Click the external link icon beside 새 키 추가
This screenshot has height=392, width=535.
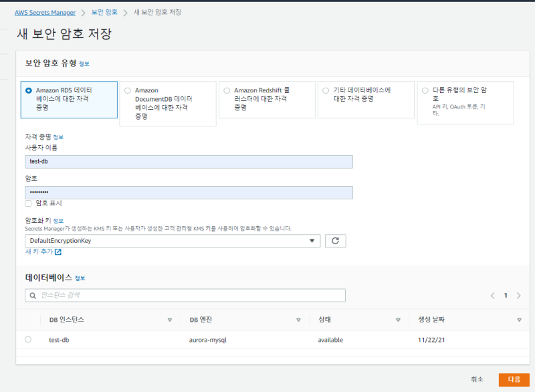click(58, 252)
